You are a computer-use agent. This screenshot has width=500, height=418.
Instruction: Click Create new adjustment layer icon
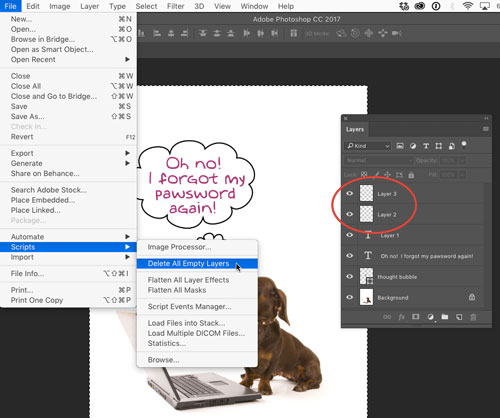pos(430,317)
